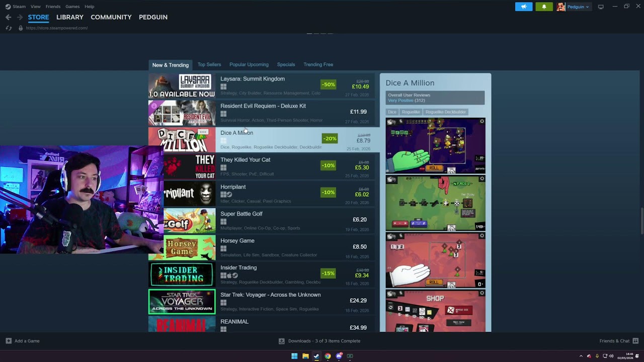644x362 pixels.
Task: Open Discord from the taskbar
Action: coord(339,356)
